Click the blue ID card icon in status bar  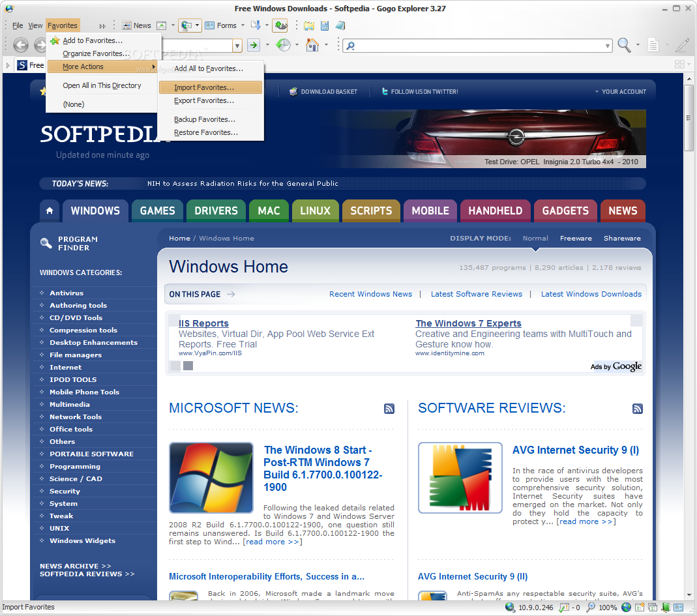pos(678,607)
